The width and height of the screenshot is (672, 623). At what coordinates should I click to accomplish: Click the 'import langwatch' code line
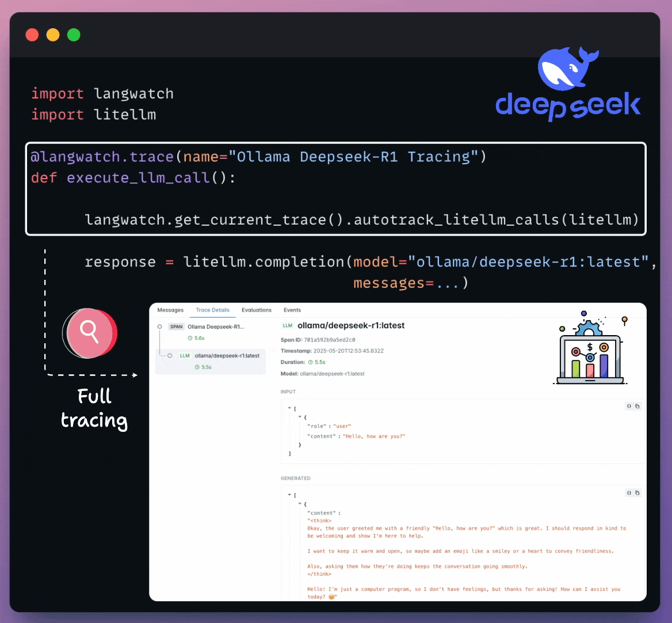pos(102,93)
